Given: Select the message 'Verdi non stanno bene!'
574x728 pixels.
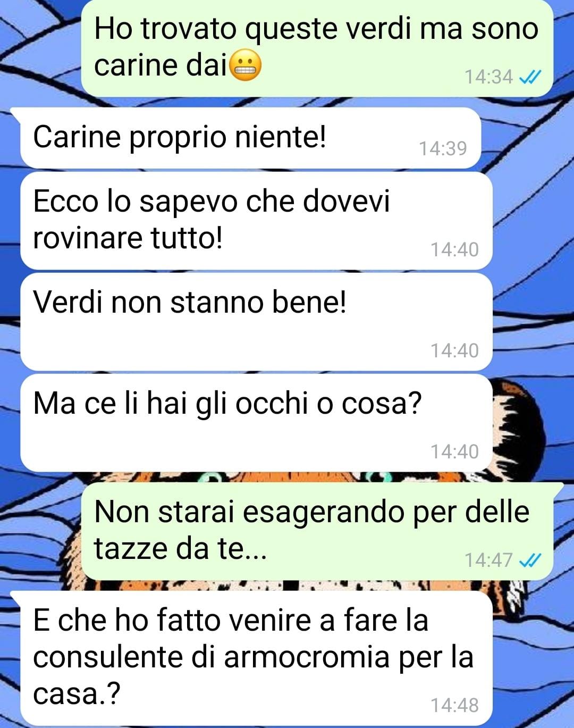Looking at the screenshot, I should [256, 322].
